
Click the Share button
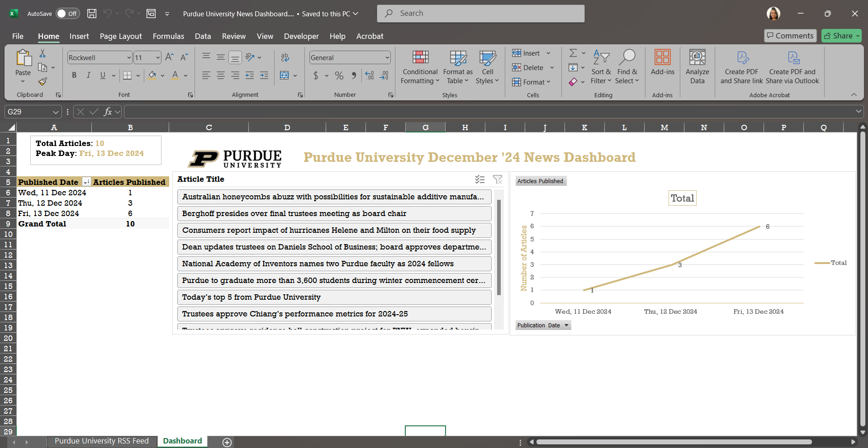pos(841,36)
